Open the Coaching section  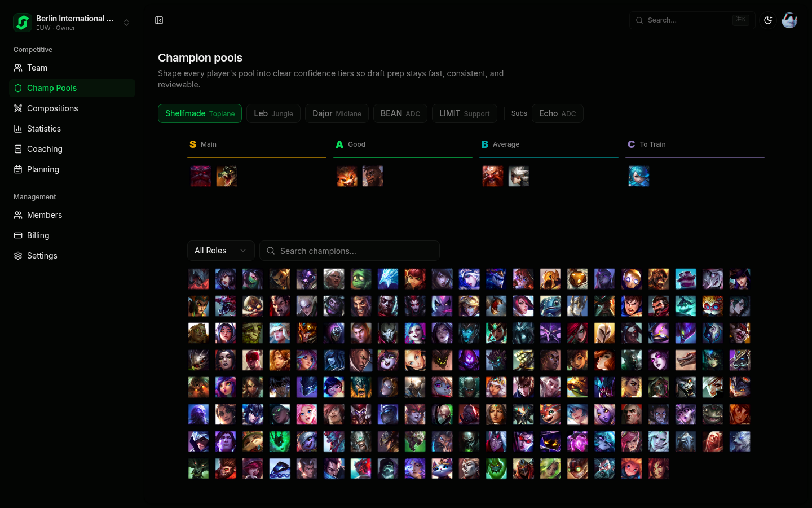click(x=72, y=149)
